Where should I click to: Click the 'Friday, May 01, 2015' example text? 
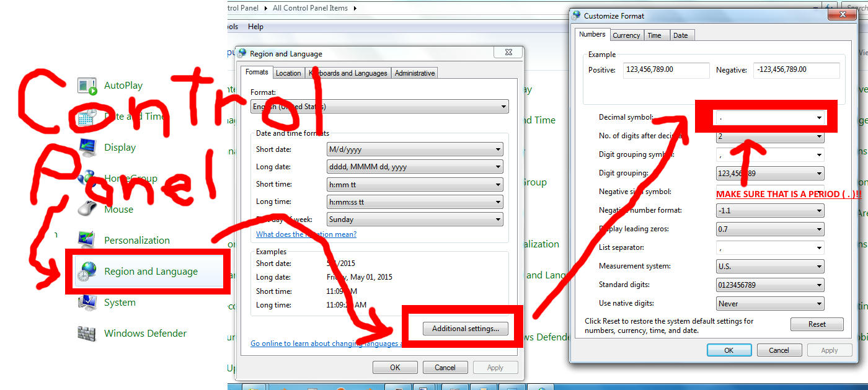click(360, 277)
